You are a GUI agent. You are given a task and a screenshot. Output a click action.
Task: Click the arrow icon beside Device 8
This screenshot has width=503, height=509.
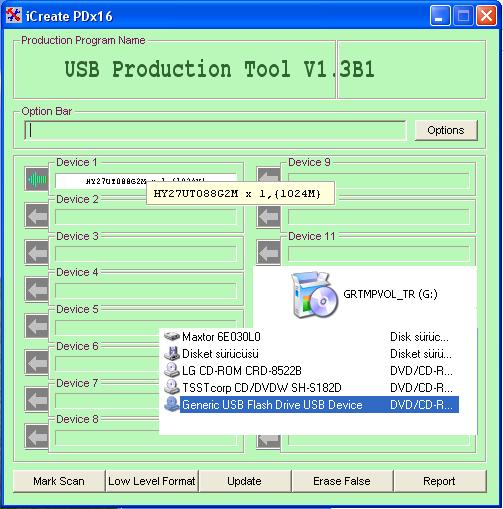pyautogui.click(x=37, y=436)
